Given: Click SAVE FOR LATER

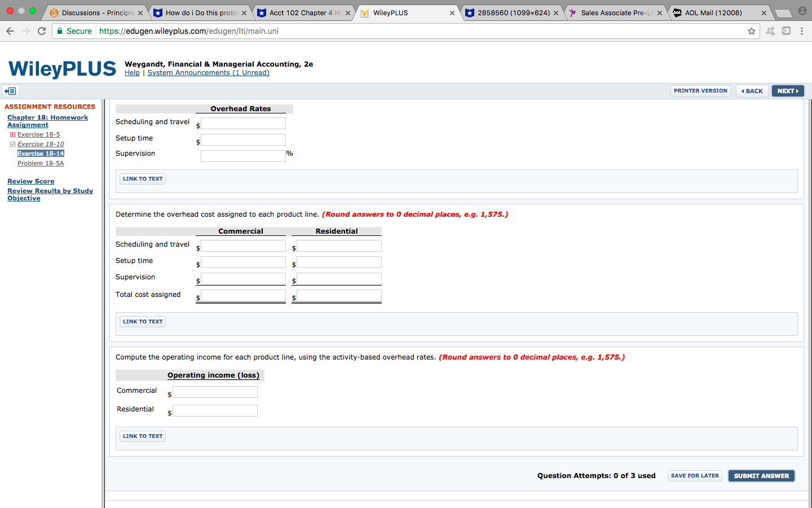Looking at the screenshot, I should point(695,476).
